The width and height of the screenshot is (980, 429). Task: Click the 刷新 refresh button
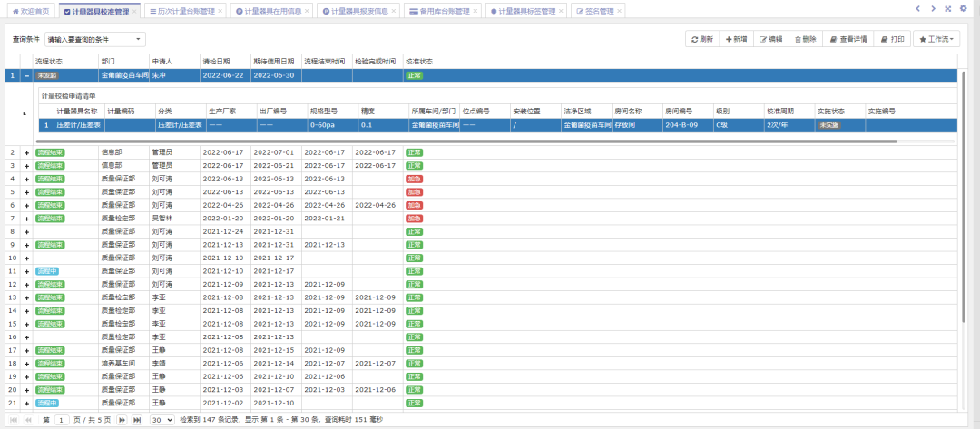pos(702,39)
